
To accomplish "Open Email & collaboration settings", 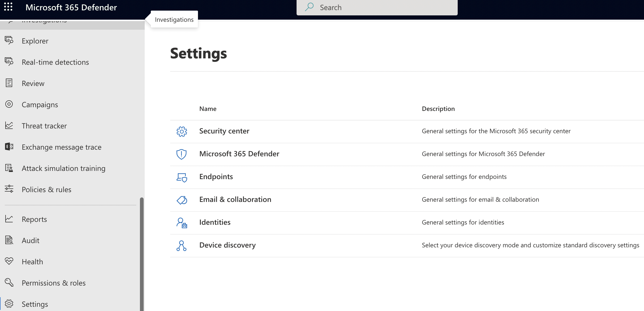I will tap(235, 200).
